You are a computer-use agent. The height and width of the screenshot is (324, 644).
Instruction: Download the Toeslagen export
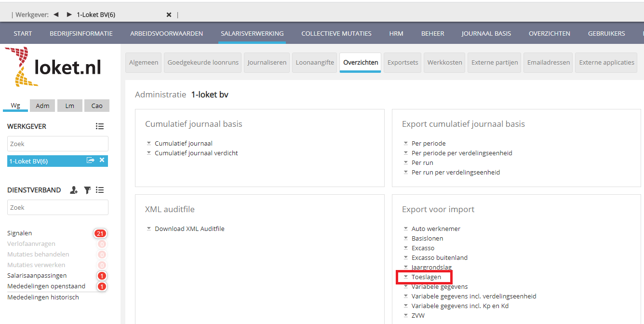click(x=426, y=277)
